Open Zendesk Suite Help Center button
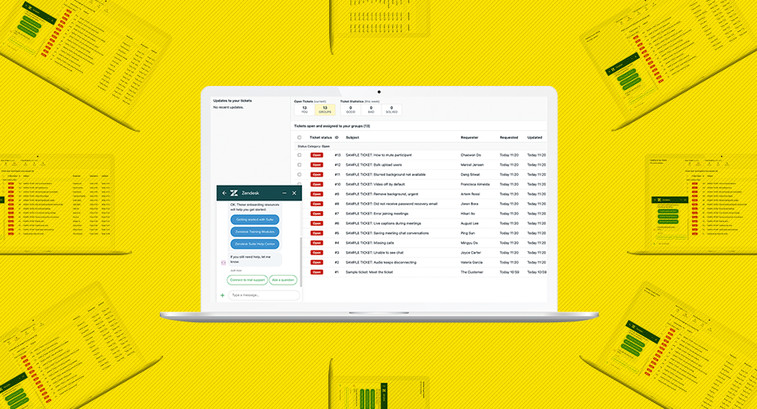 click(x=255, y=244)
